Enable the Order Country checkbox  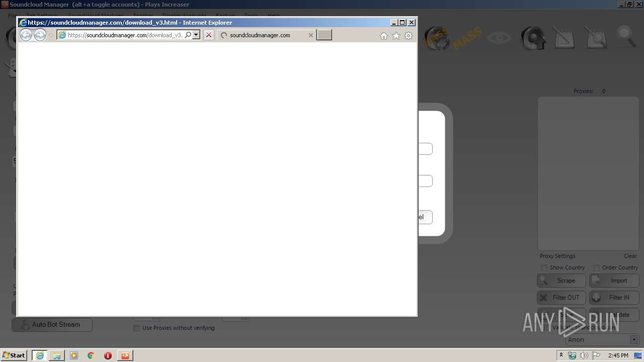pyautogui.click(x=596, y=267)
